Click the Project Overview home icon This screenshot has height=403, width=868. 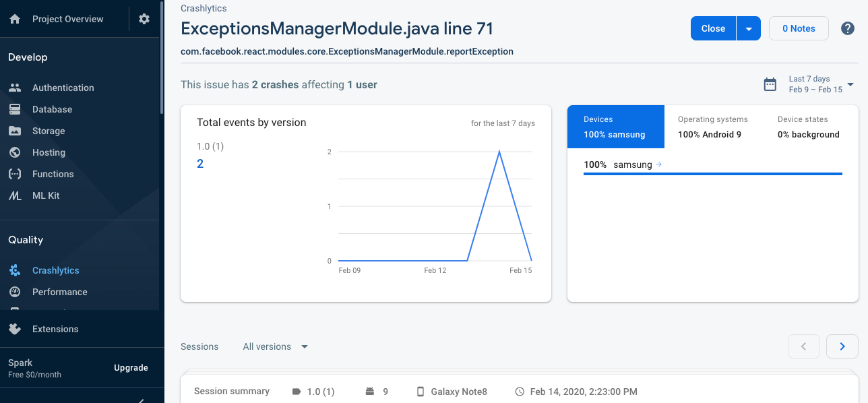coord(15,19)
